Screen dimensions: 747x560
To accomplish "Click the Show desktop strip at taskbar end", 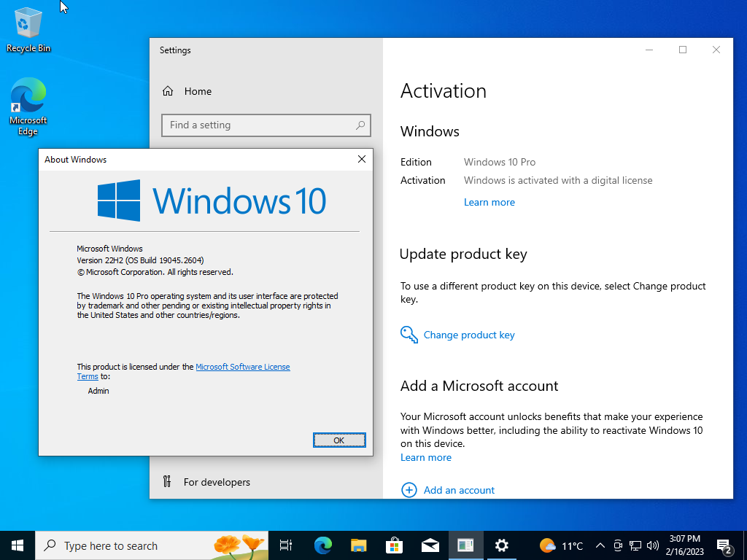I will pyautogui.click(x=745, y=545).
